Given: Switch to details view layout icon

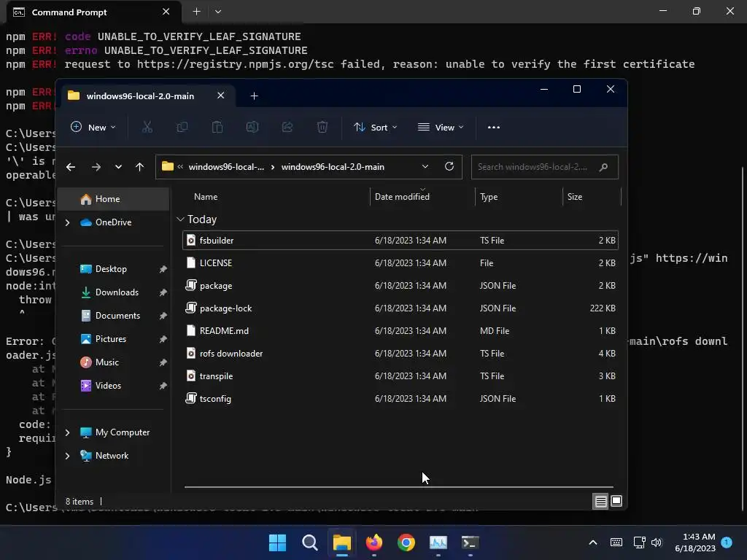Looking at the screenshot, I should pos(601,502).
